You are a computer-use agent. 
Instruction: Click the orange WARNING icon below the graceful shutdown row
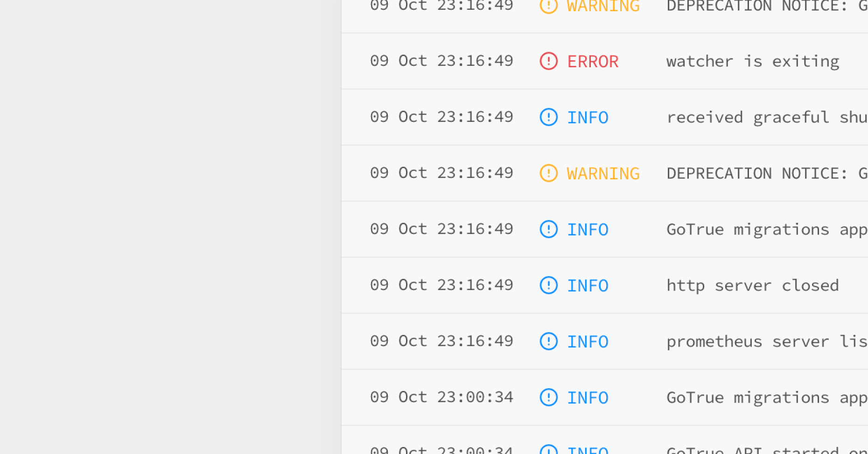pyautogui.click(x=548, y=173)
